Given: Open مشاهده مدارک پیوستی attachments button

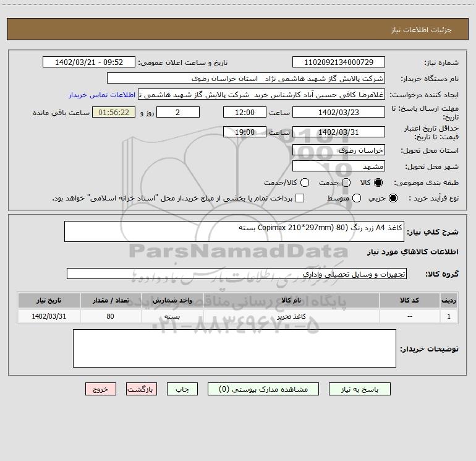Looking at the screenshot, I should click(263, 389).
